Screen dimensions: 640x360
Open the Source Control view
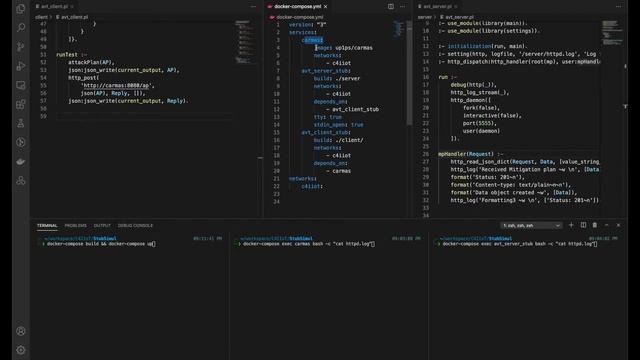pos(21,47)
